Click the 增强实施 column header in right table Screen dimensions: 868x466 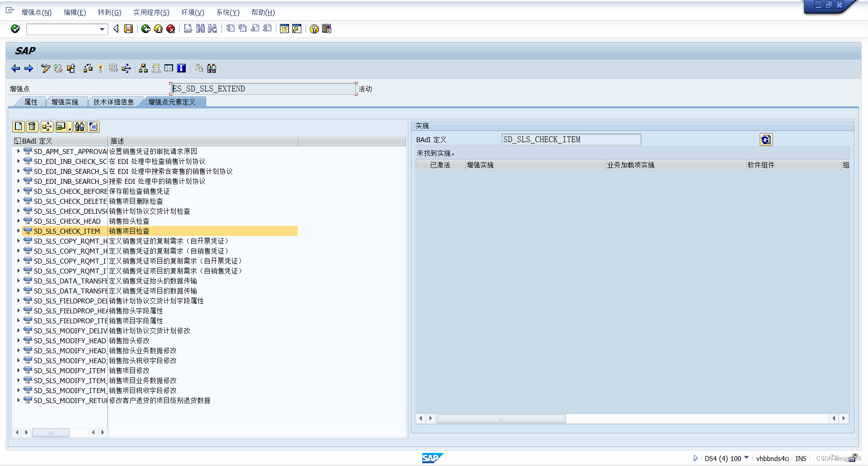pyautogui.click(x=536, y=165)
